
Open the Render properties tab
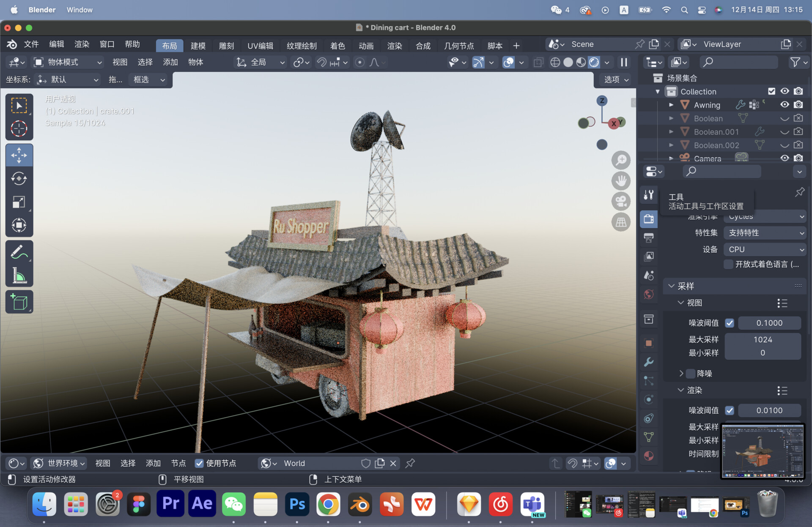pos(649,219)
